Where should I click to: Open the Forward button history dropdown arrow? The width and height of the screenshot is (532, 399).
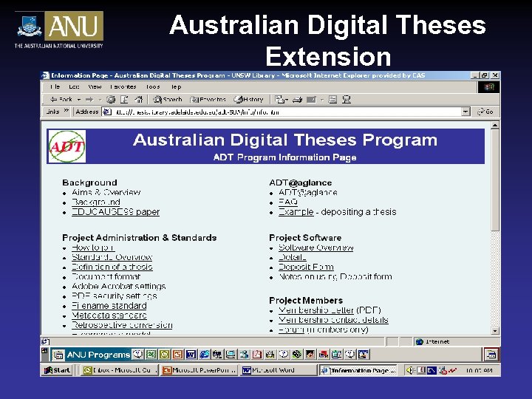(x=100, y=100)
